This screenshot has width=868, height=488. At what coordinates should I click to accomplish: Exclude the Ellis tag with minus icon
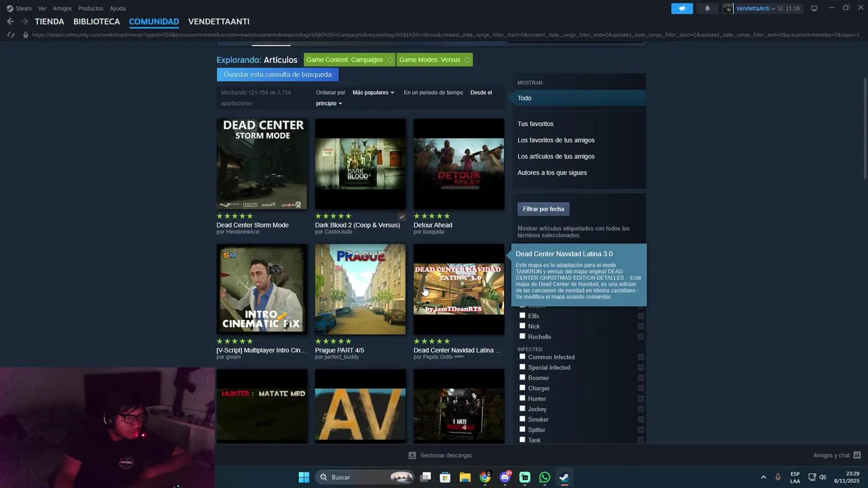pos(641,316)
